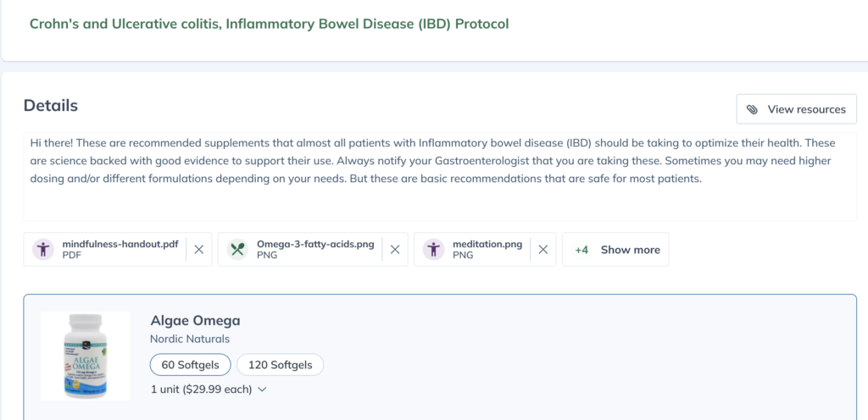Click the mindfulness-handout PDF person icon

click(43, 250)
